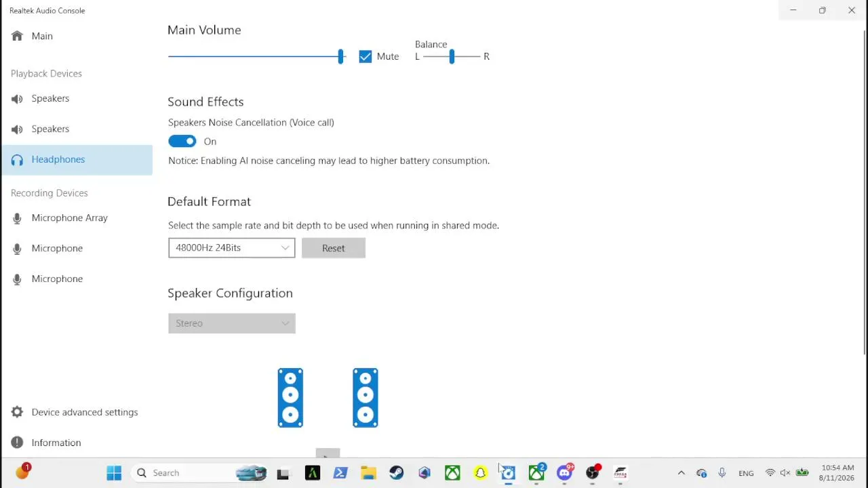
Task: Open the 48000Hz 24Bits format dropdown
Action: tap(232, 248)
